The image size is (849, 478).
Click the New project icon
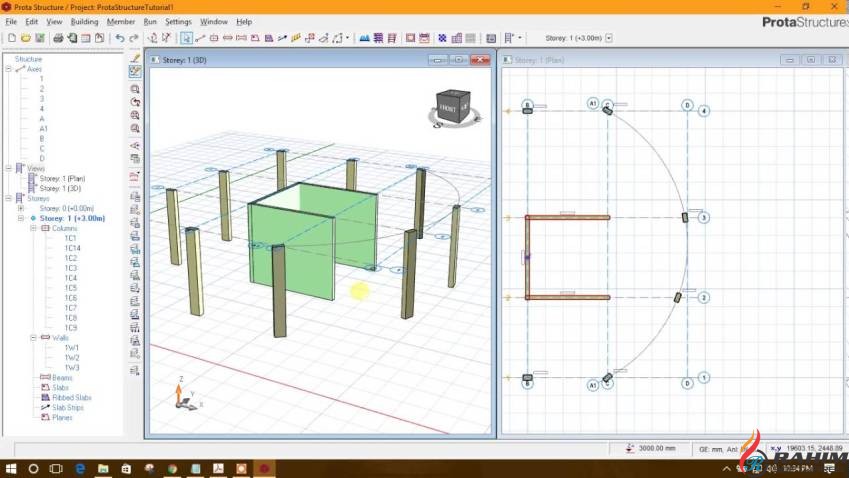click(11, 38)
